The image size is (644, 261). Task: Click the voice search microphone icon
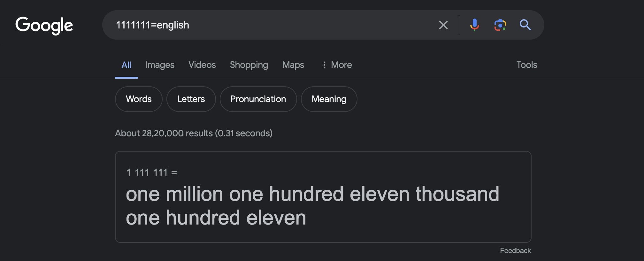pos(475,25)
